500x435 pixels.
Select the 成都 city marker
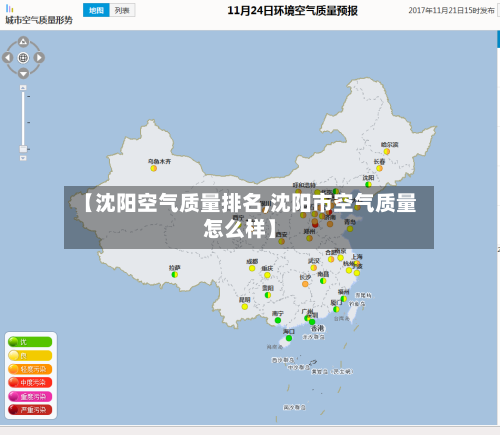click(x=252, y=268)
